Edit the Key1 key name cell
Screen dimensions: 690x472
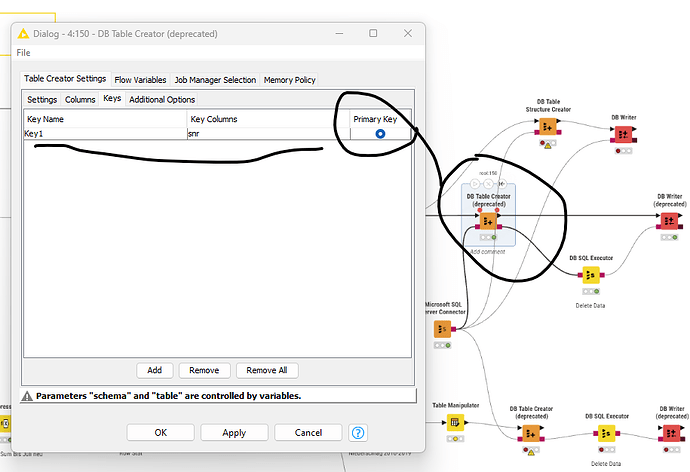point(104,133)
